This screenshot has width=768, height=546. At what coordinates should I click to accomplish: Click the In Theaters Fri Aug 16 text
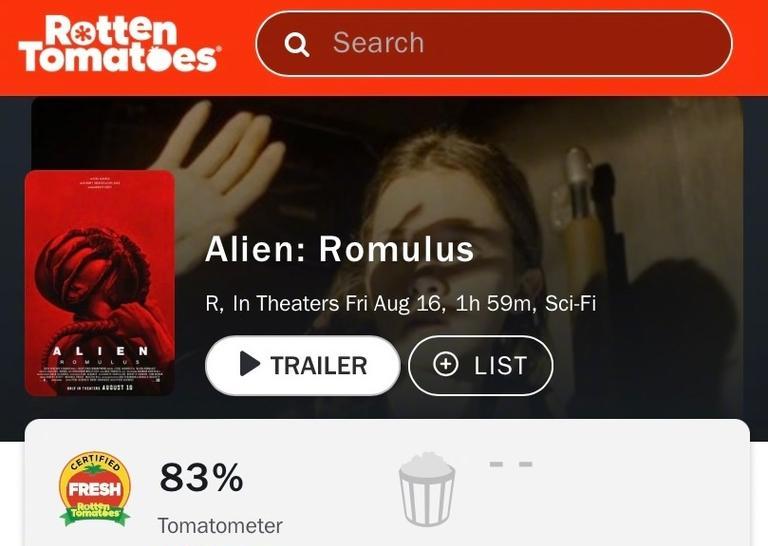pyautogui.click(x=336, y=304)
